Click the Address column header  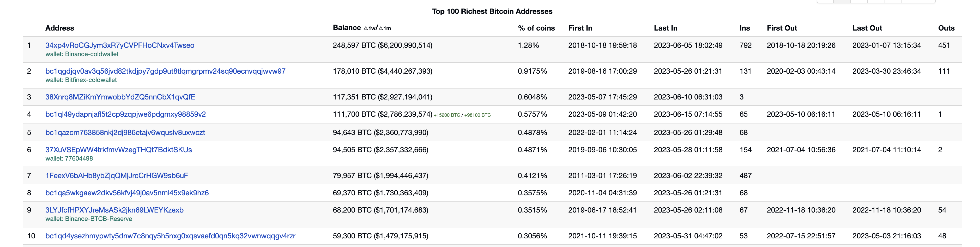point(60,28)
